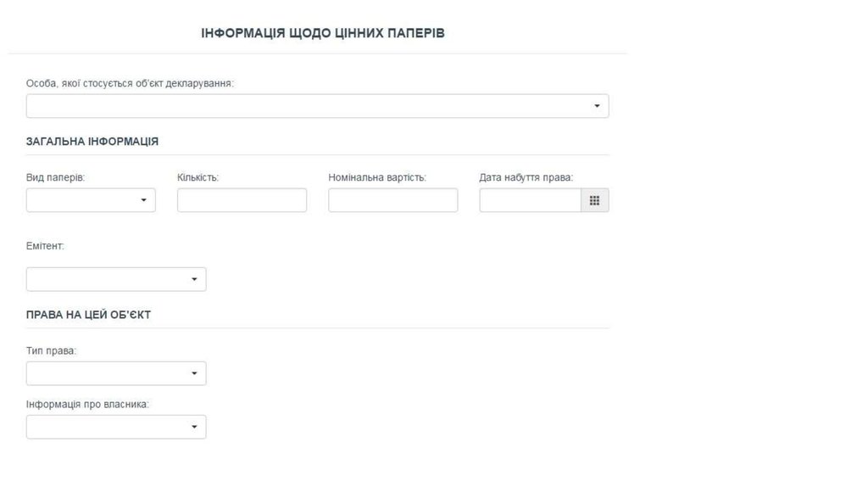Click the Дата набуття права text box
Image resolution: width=868 pixels, height=487 pixels.
click(530, 200)
